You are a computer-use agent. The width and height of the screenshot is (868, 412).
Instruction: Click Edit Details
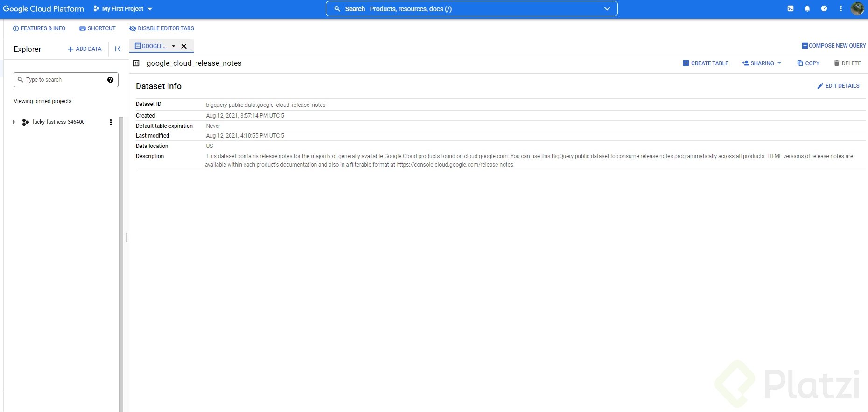(838, 86)
